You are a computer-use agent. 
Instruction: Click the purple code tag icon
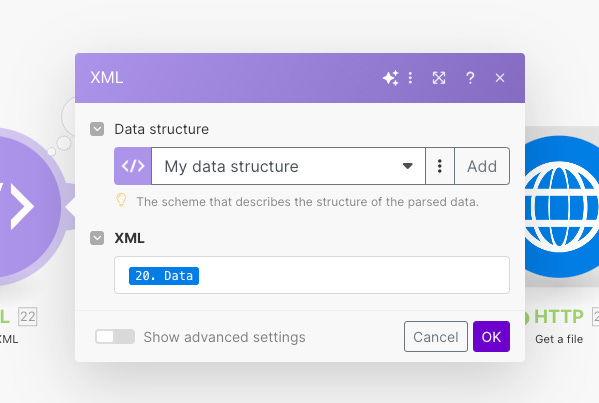[x=133, y=166]
